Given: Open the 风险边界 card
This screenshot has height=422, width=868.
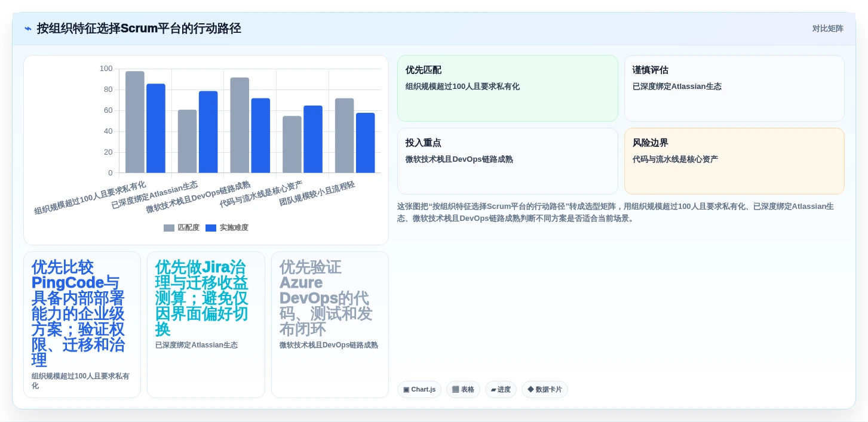Looking at the screenshot, I should point(734,161).
